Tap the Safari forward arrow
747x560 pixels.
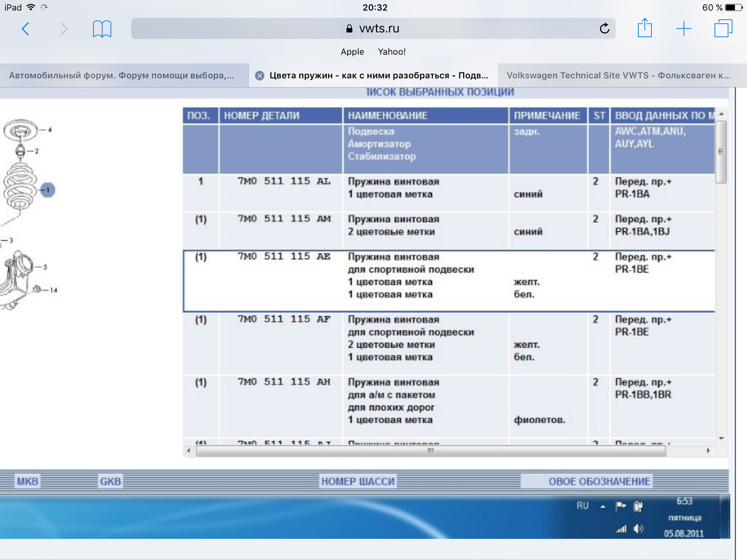(64, 29)
